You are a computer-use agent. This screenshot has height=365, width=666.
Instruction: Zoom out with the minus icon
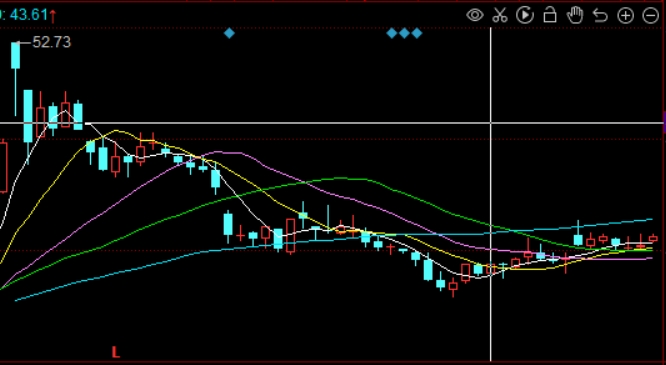coord(651,16)
